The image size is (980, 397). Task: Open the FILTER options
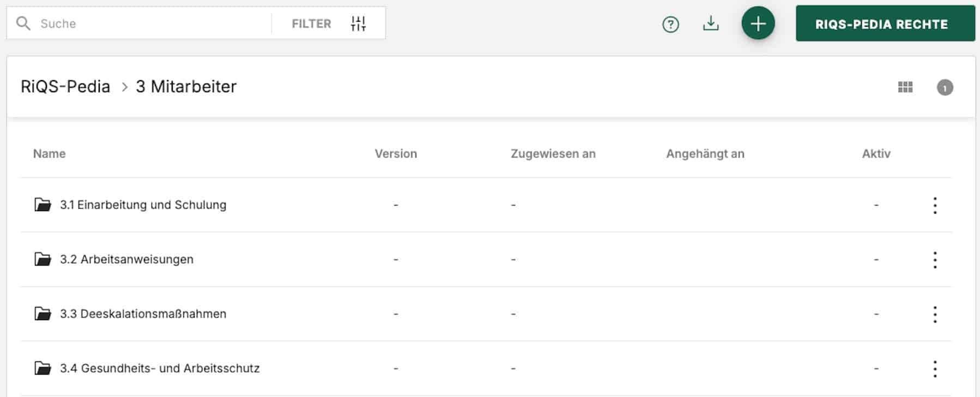(x=311, y=23)
